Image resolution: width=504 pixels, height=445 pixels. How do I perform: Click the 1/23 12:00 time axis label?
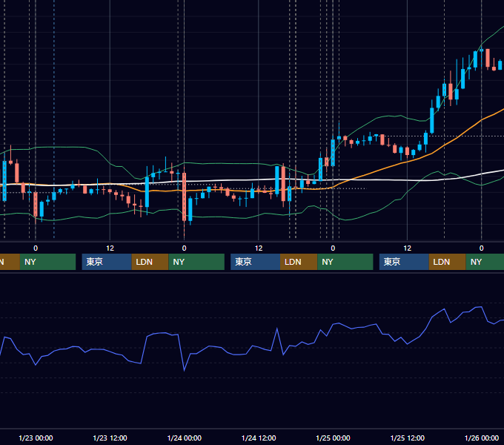[110, 438]
